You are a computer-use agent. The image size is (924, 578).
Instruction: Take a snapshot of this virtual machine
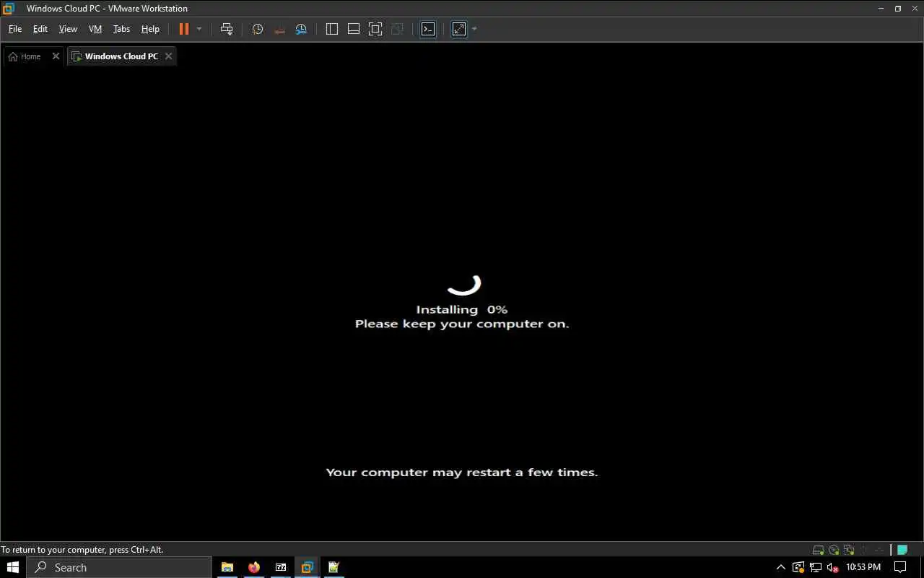pos(258,29)
